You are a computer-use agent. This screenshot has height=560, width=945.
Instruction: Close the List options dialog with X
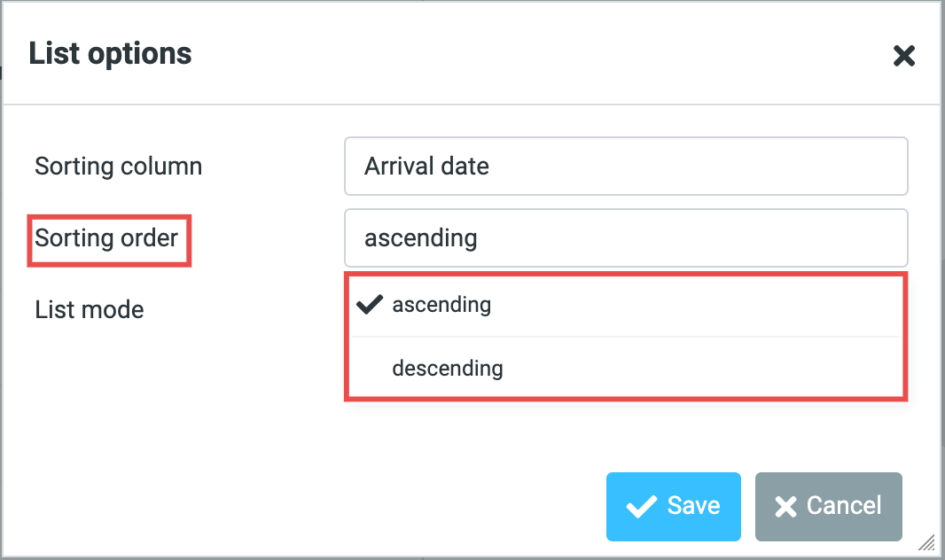point(903,57)
